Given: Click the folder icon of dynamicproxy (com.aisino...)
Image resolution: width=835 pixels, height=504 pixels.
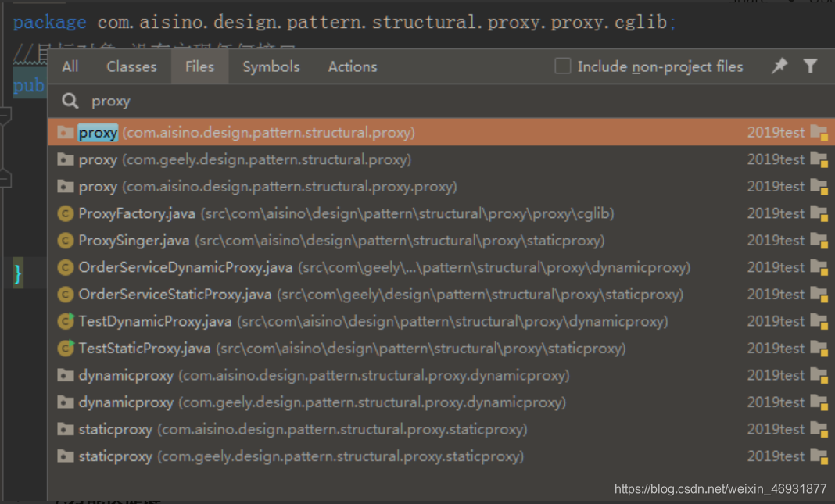Looking at the screenshot, I should click(x=66, y=375).
